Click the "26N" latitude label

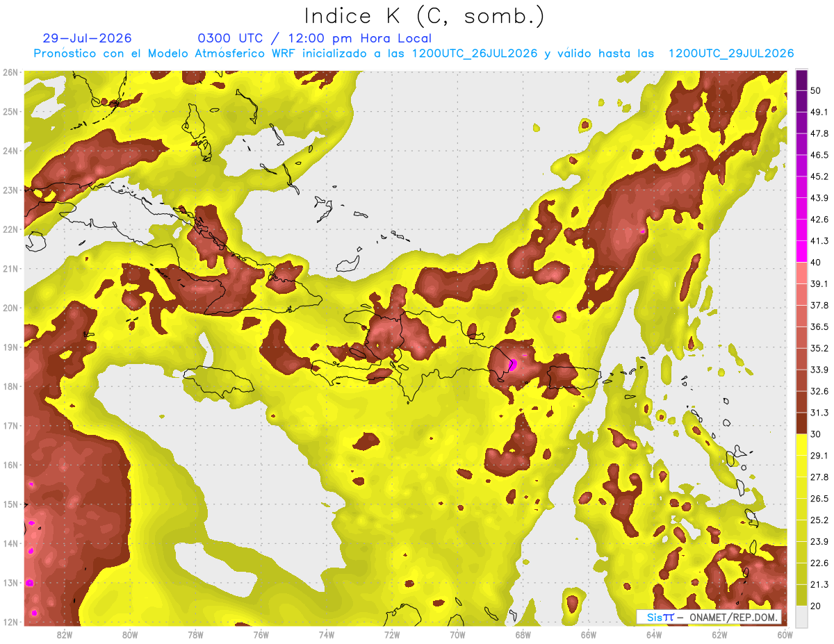(x=10, y=72)
